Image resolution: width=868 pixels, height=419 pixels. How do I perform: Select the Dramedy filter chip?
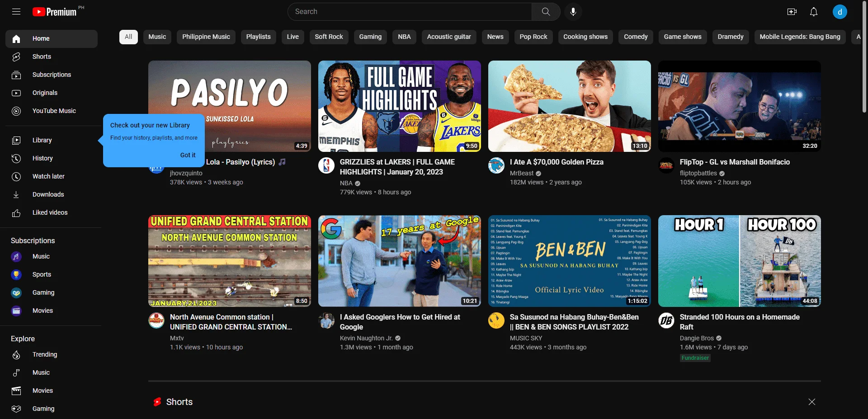(x=731, y=37)
